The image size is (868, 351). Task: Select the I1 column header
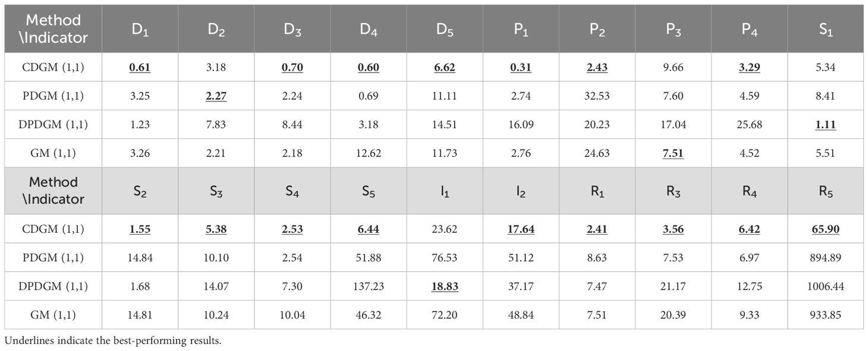point(445,191)
